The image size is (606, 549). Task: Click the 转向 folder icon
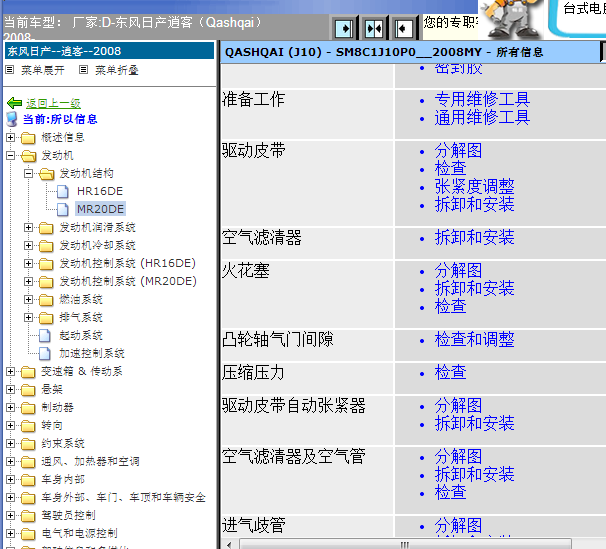28,426
